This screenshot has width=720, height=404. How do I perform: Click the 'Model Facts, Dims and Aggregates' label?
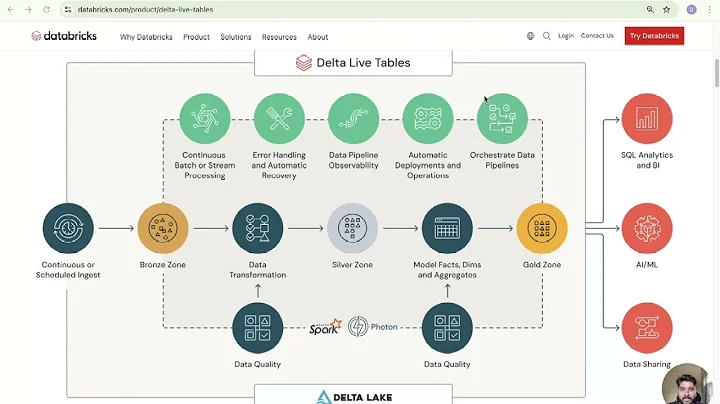(x=447, y=270)
